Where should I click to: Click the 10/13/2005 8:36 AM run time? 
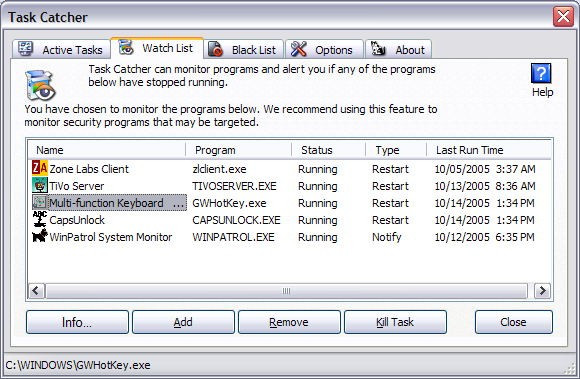coord(485,186)
